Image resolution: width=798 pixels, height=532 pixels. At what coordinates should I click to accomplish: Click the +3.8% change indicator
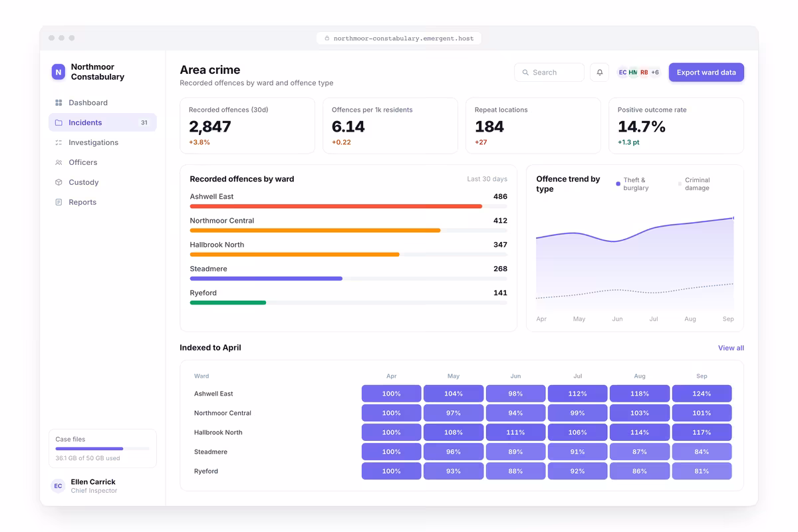click(199, 142)
